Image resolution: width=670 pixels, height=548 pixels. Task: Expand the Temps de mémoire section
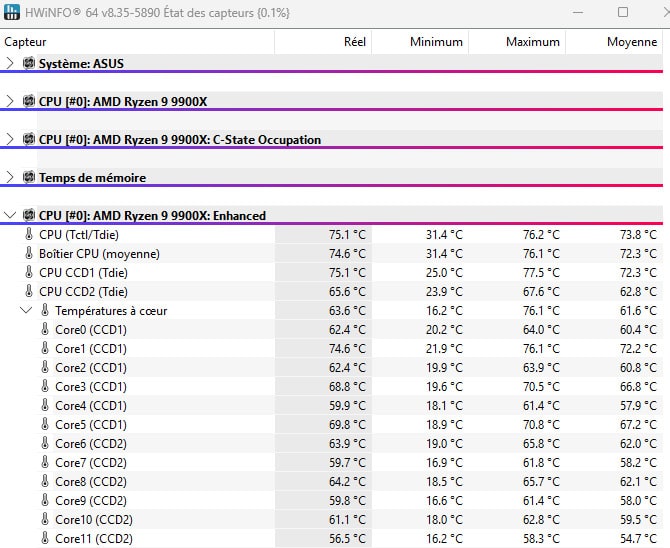click(x=10, y=178)
